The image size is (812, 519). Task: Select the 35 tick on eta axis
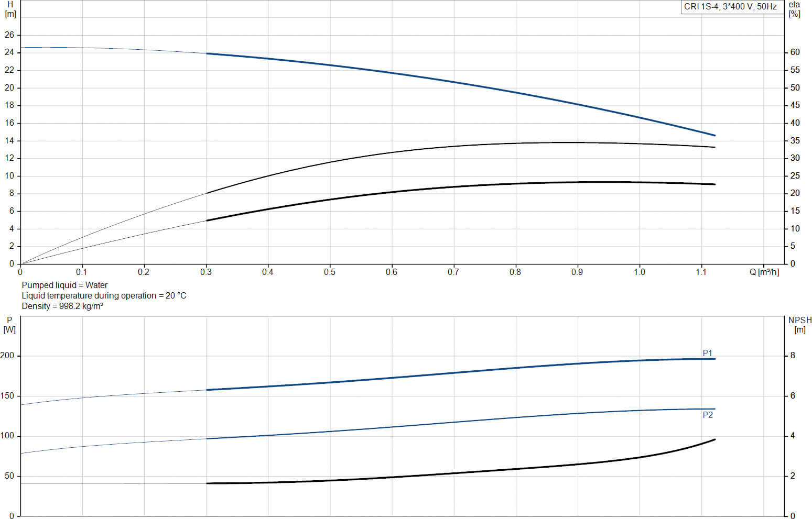(795, 140)
